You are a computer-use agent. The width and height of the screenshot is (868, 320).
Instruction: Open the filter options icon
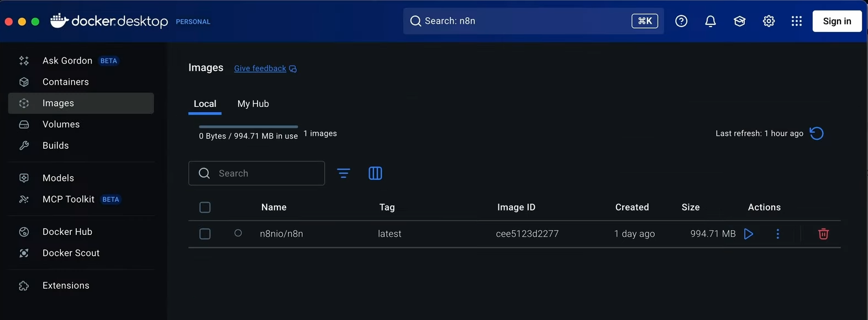tap(344, 173)
